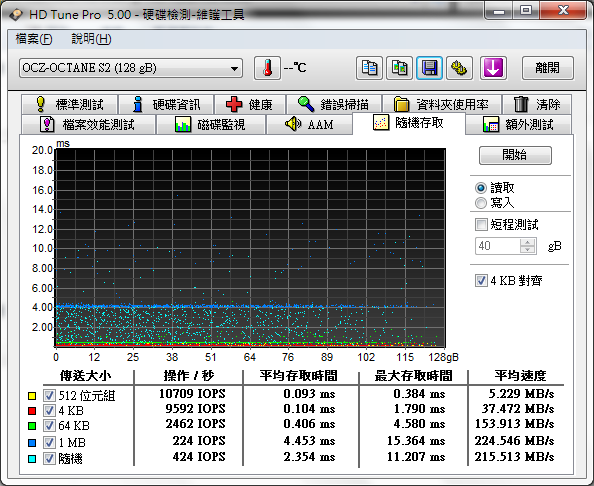Click the 424 IOPS value
Image resolution: width=594 pixels, height=486 pixels.
point(199,457)
